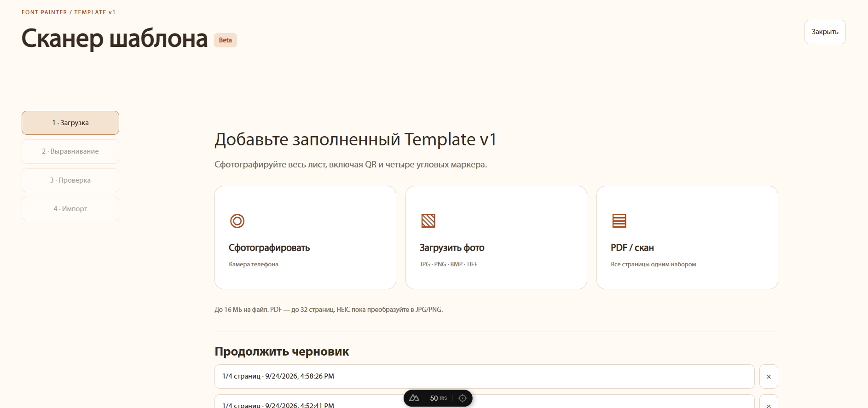Choose the Загрузить фото card

496,237
